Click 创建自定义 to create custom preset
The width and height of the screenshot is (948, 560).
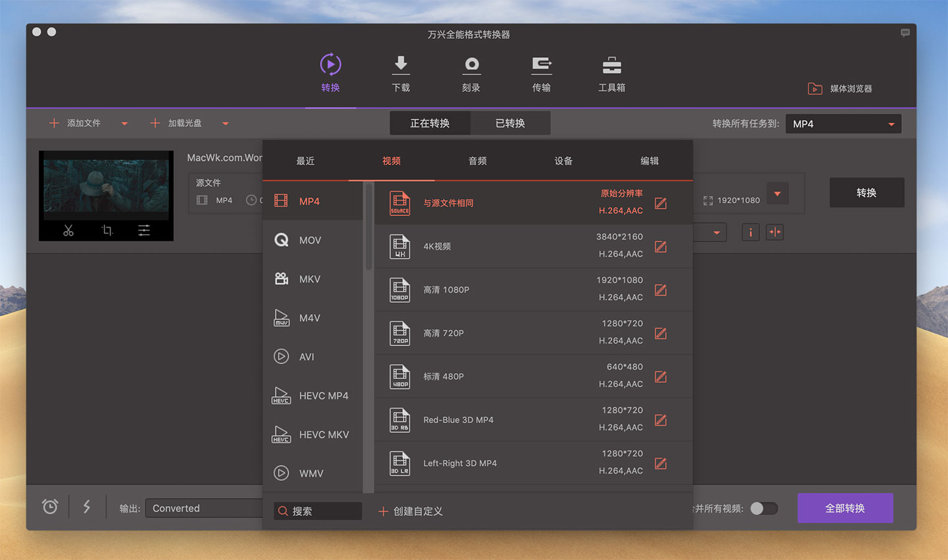click(411, 511)
